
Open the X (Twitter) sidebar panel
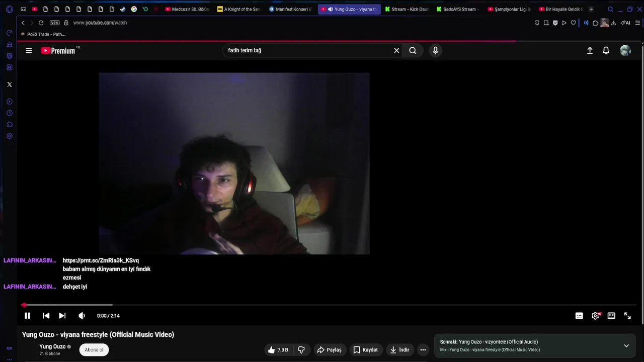tap(9, 84)
